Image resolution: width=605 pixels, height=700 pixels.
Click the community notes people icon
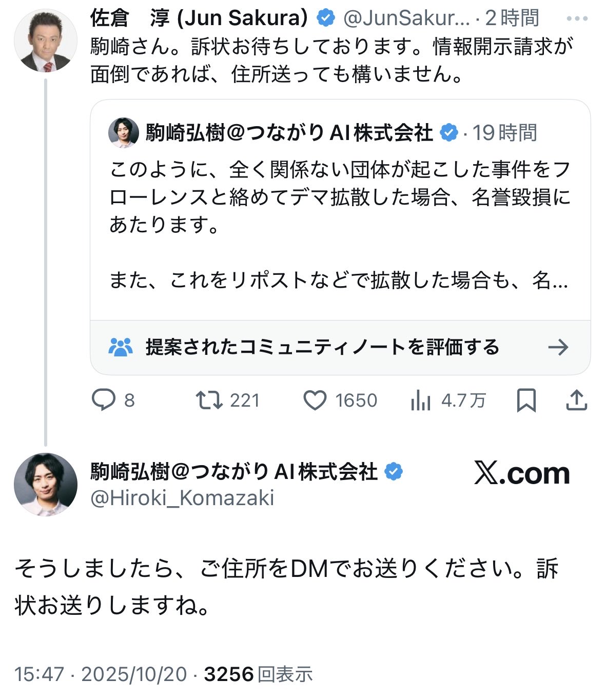(x=121, y=347)
